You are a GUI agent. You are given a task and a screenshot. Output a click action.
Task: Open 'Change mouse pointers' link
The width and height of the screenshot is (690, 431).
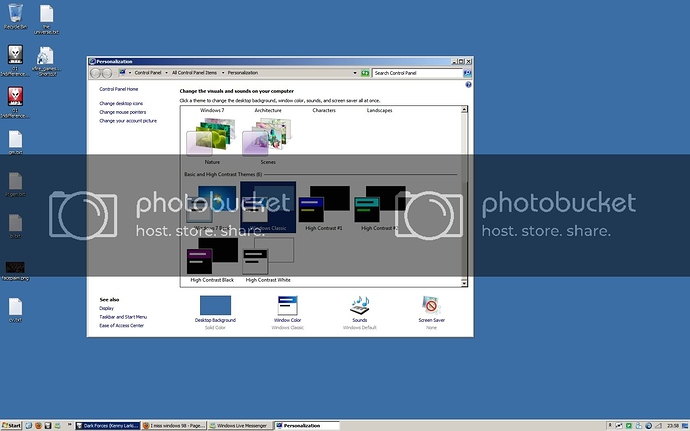click(122, 112)
